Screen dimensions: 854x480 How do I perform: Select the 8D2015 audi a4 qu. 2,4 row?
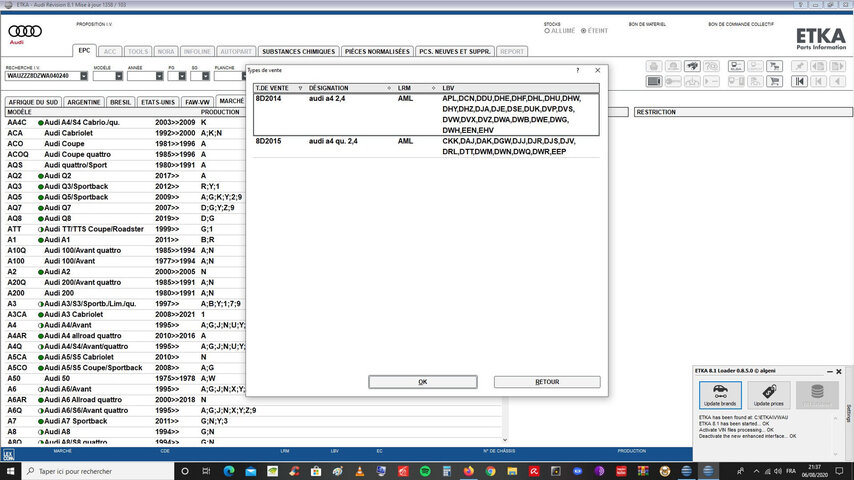coord(426,146)
